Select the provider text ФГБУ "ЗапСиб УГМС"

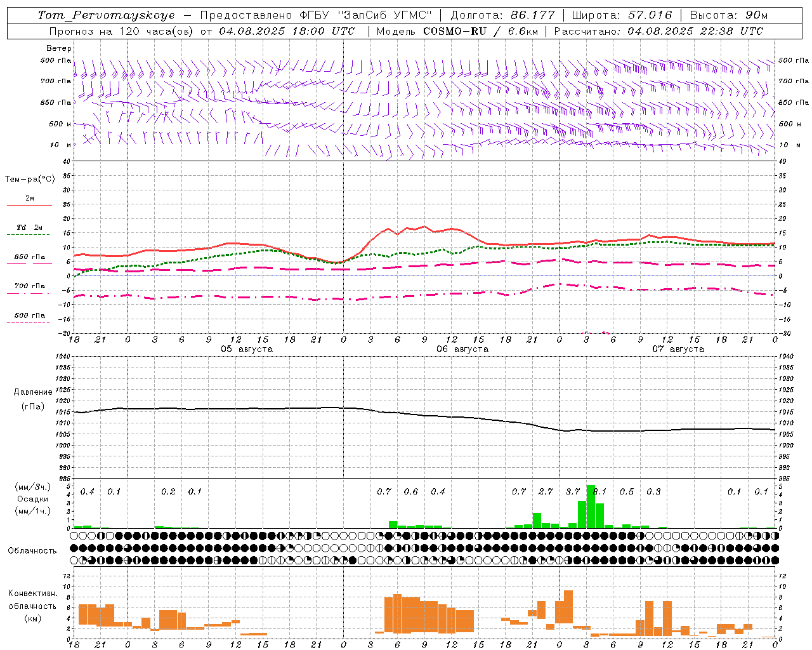pyautogui.click(x=365, y=15)
